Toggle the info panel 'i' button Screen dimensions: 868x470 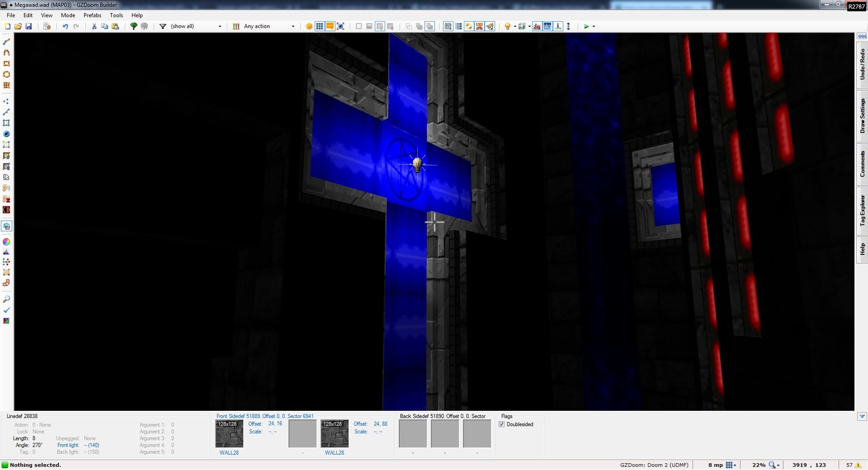[x=558, y=26]
